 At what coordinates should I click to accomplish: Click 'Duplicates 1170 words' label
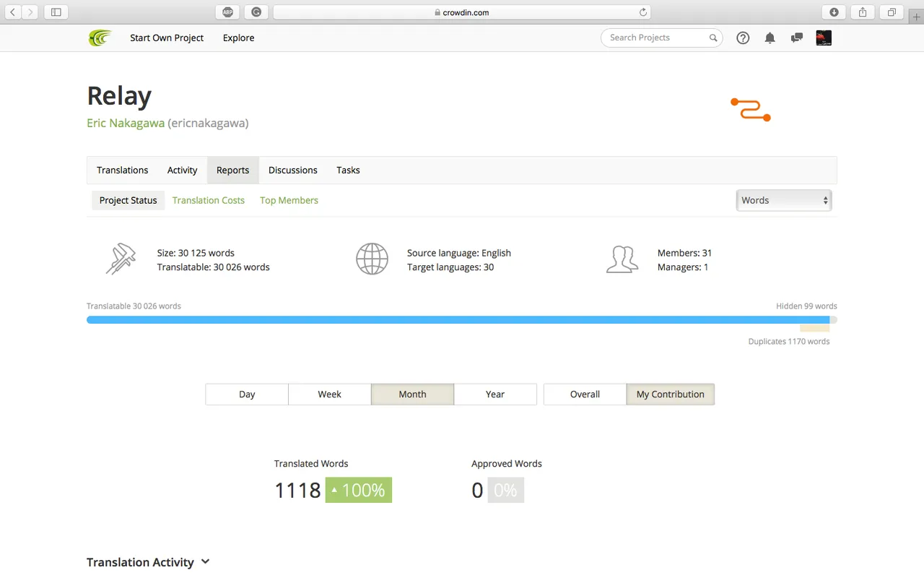click(x=789, y=341)
